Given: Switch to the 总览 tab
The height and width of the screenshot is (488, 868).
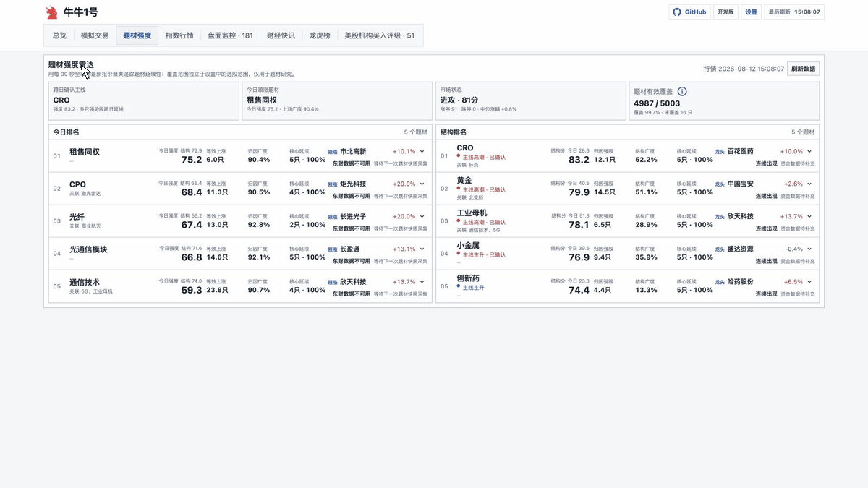Looking at the screenshot, I should tap(59, 35).
